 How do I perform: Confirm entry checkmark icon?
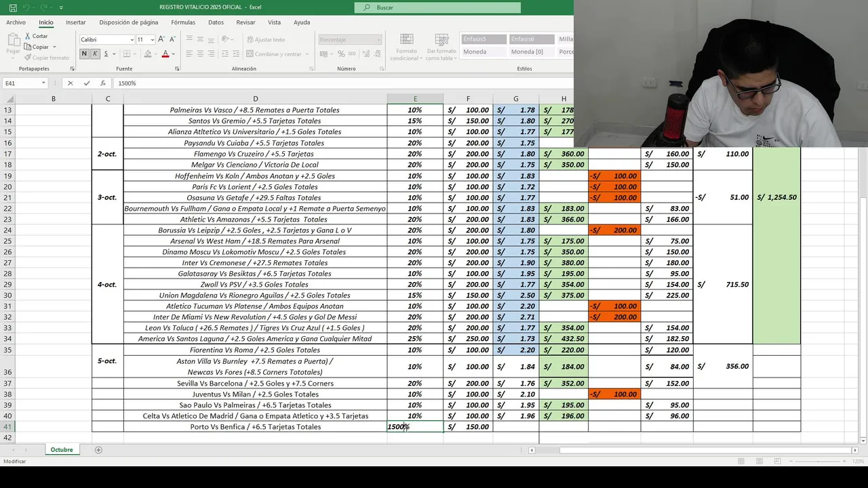(87, 83)
